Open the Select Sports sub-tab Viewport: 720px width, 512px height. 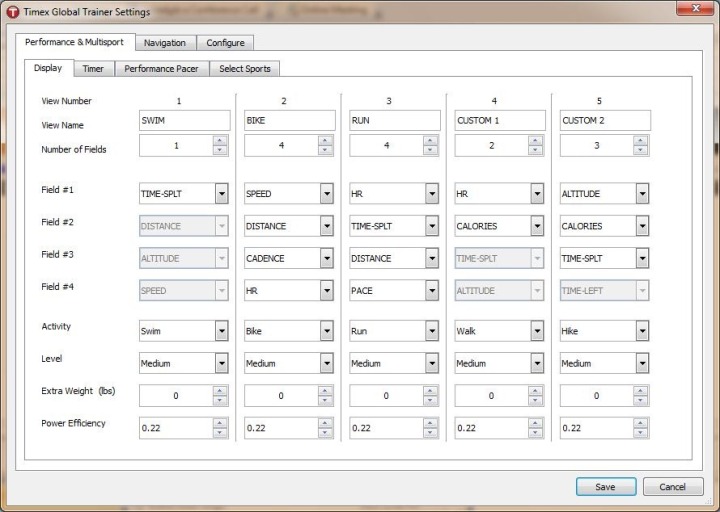[x=245, y=68]
